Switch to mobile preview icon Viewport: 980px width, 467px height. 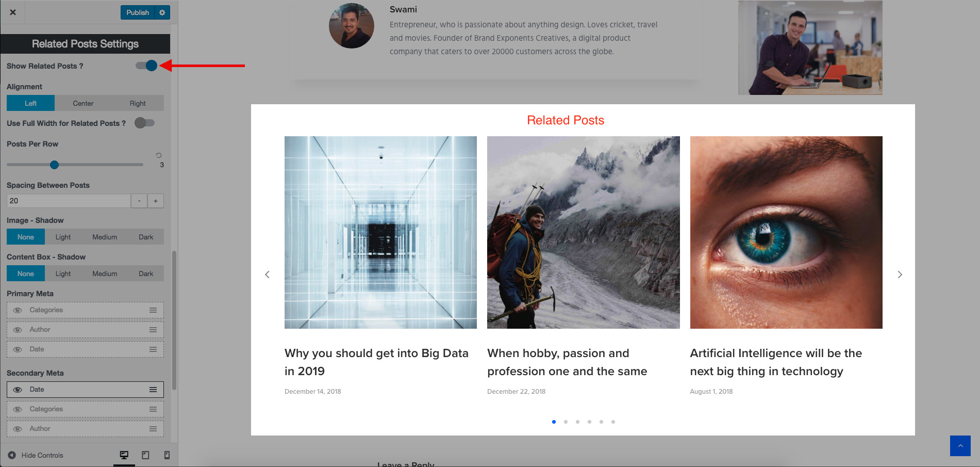(167, 455)
